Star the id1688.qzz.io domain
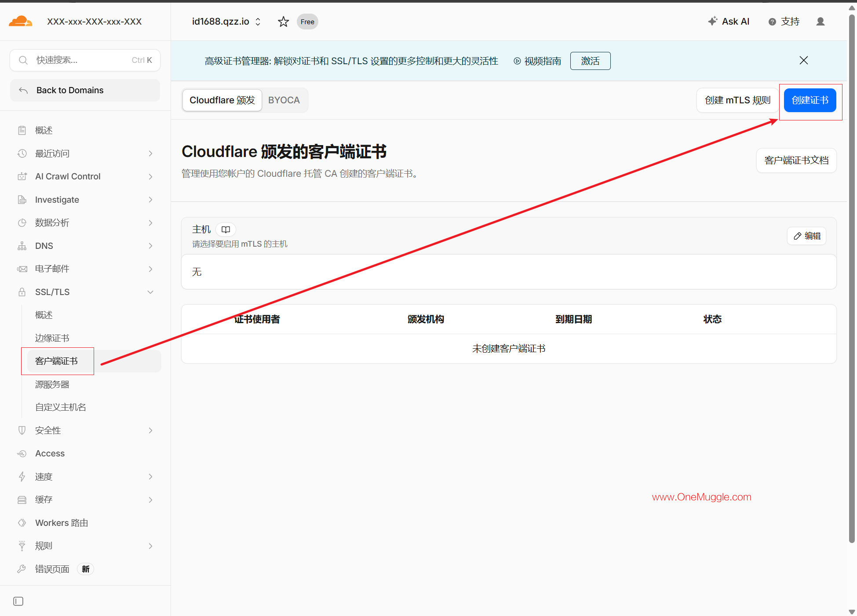Viewport: 857px width, 616px height. 284,22
